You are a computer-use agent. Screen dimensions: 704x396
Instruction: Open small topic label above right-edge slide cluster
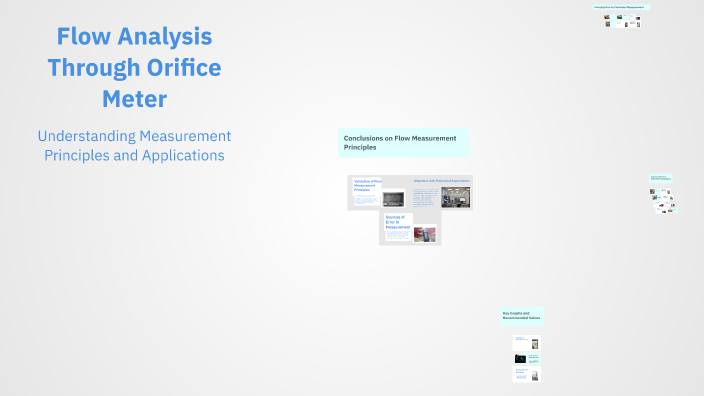pos(660,178)
